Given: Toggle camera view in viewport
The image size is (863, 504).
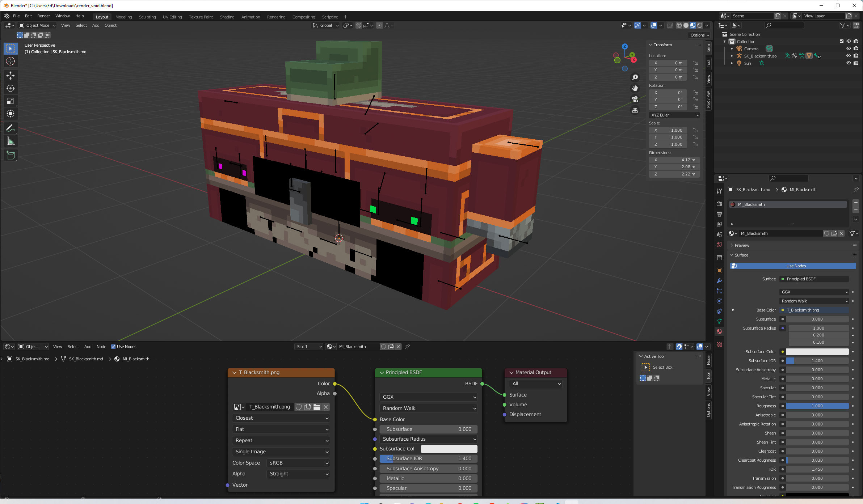Looking at the screenshot, I should 635,99.
